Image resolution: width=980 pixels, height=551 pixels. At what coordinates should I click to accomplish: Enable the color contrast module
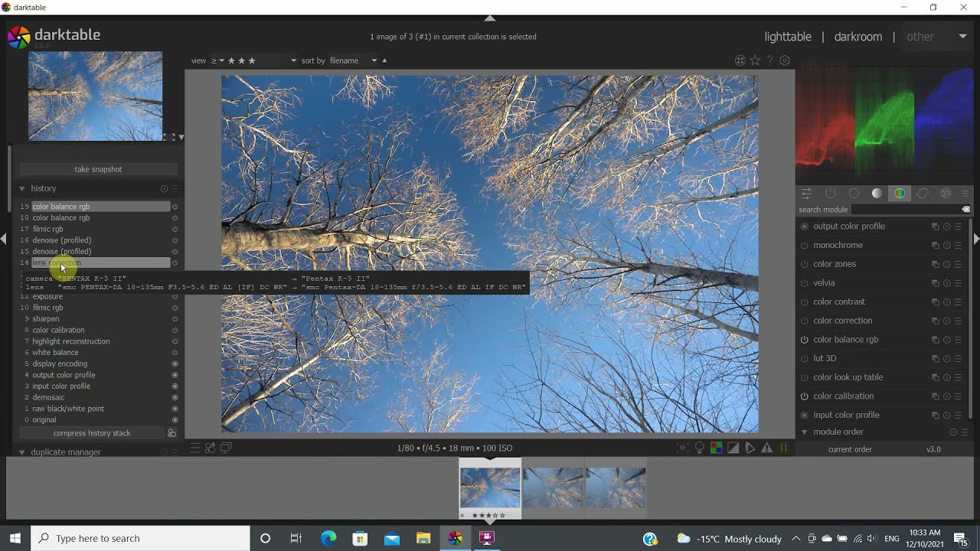click(804, 302)
